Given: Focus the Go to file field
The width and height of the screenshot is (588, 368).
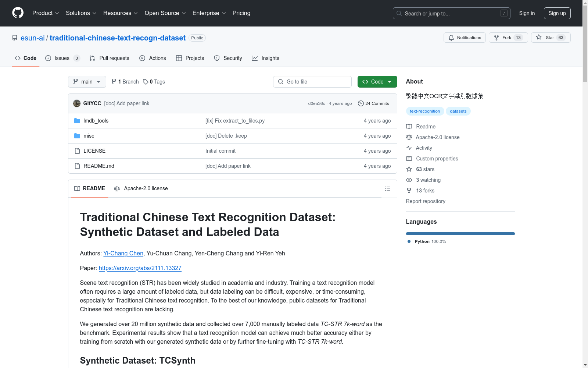Looking at the screenshot, I should [x=312, y=82].
